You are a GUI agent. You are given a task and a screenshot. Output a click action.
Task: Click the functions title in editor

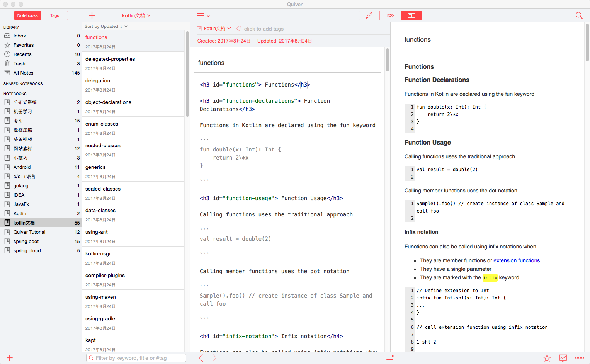click(x=211, y=63)
